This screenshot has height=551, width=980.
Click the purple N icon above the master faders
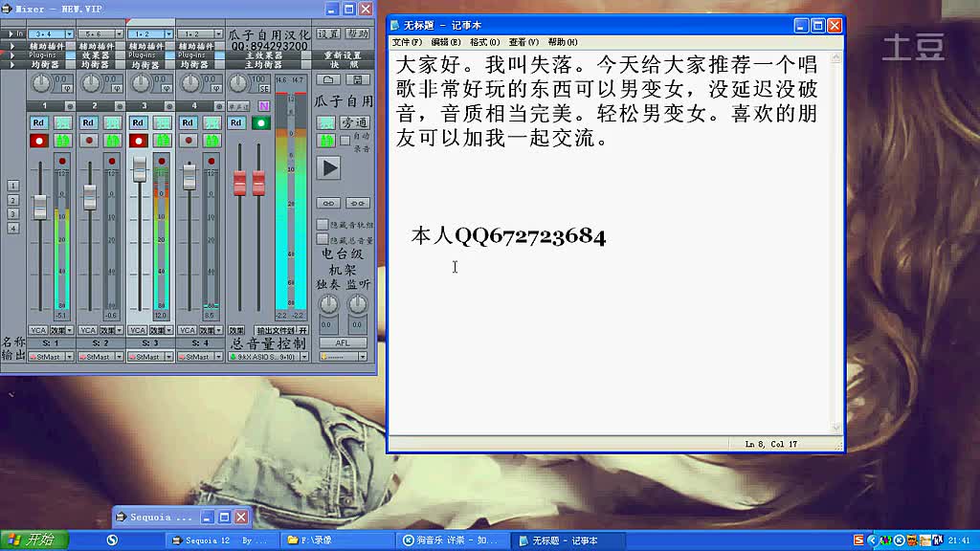coord(264,107)
